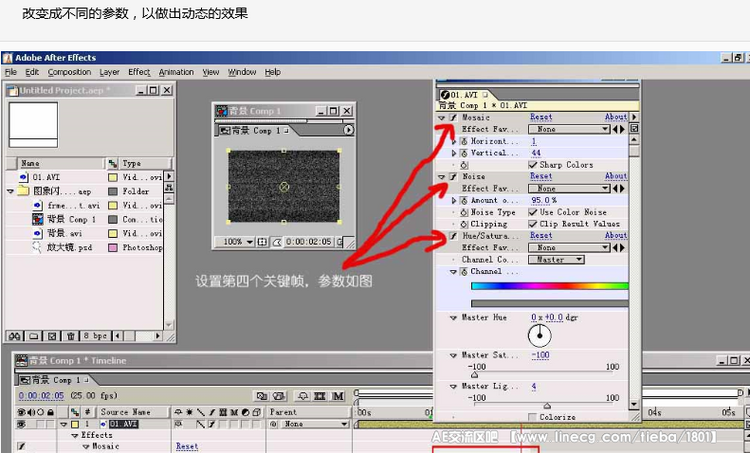Toggle the Noise effect enable switch

click(453, 177)
